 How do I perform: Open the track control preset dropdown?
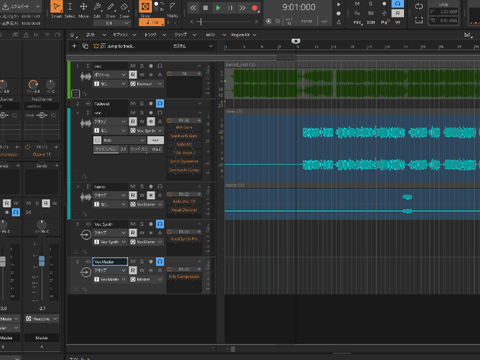pyautogui.click(x=193, y=46)
